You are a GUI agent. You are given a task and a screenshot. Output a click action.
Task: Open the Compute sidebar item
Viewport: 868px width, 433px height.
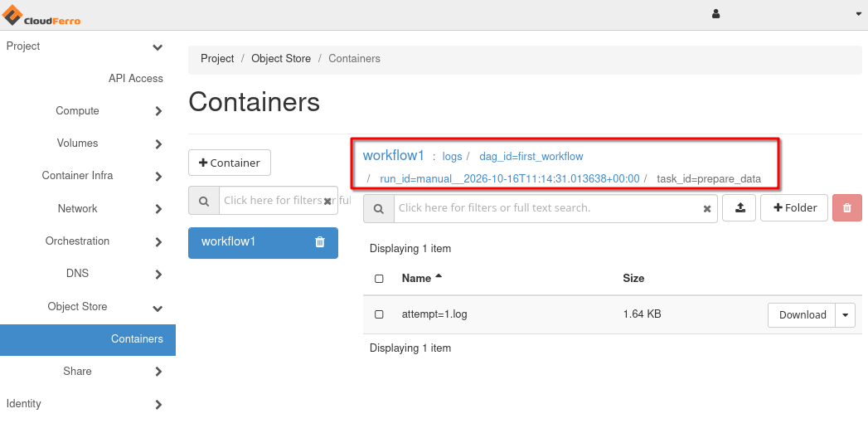point(77,111)
